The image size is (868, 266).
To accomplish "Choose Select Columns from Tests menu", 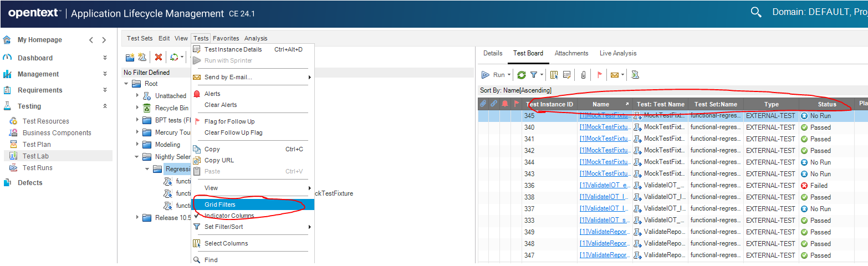I will 253,243.
